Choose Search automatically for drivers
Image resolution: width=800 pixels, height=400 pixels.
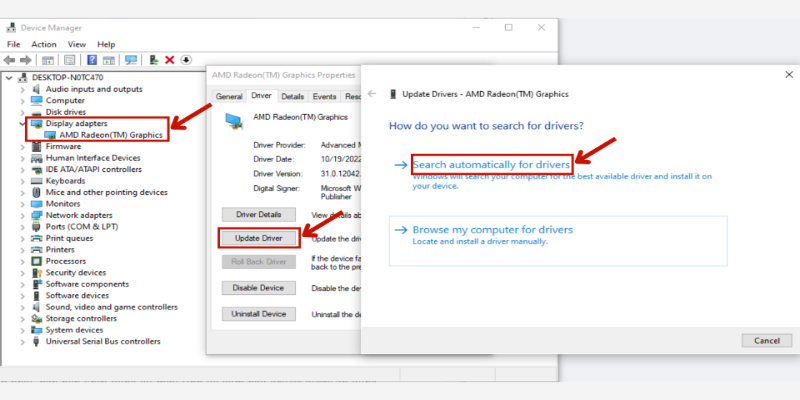[491, 164]
